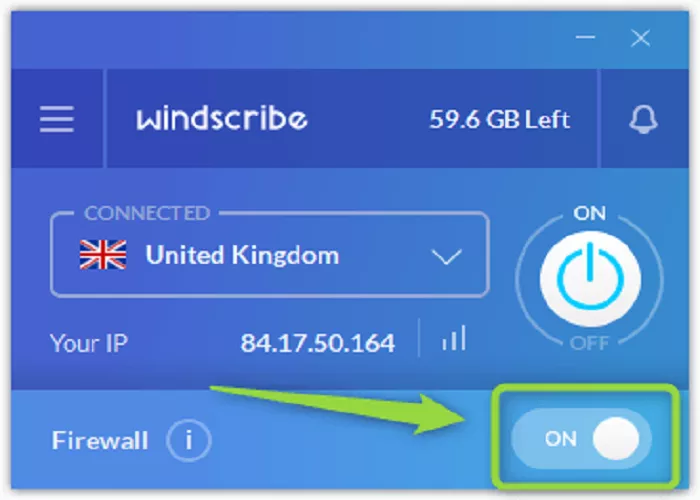
Task: Close the Windscribe window
Action: pyautogui.click(x=641, y=38)
